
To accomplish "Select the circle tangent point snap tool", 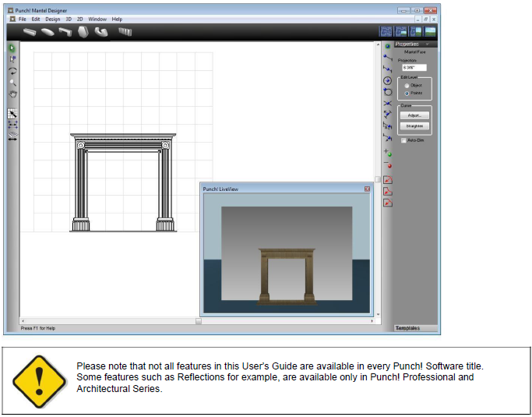I will pos(387,92).
